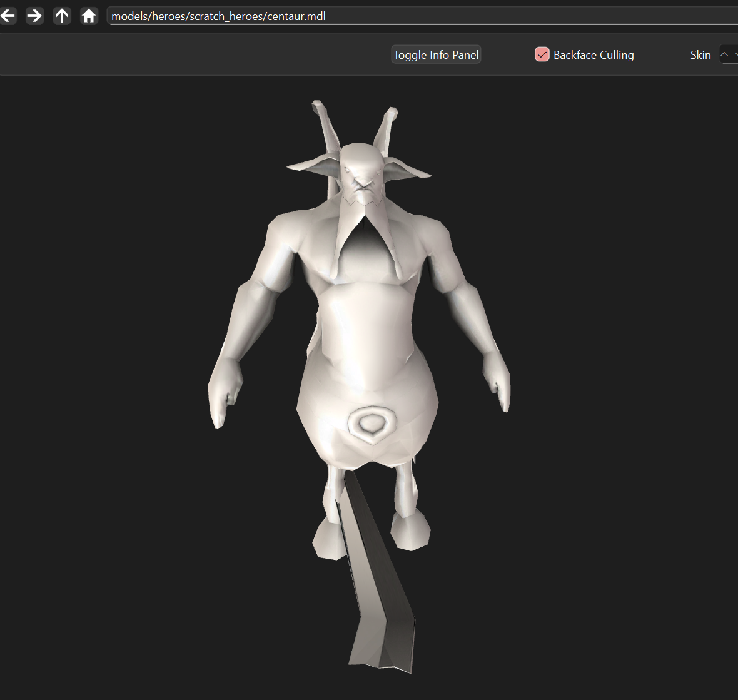This screenshot has width=738, height=700.
Task: Click the Backface Culling label
Action: [594, 55]
